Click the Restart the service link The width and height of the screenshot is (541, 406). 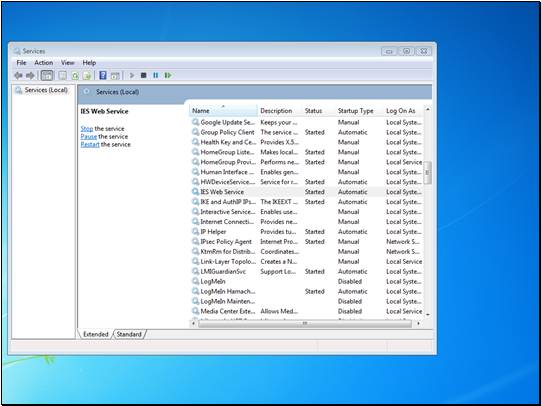[x=106, y=145]
